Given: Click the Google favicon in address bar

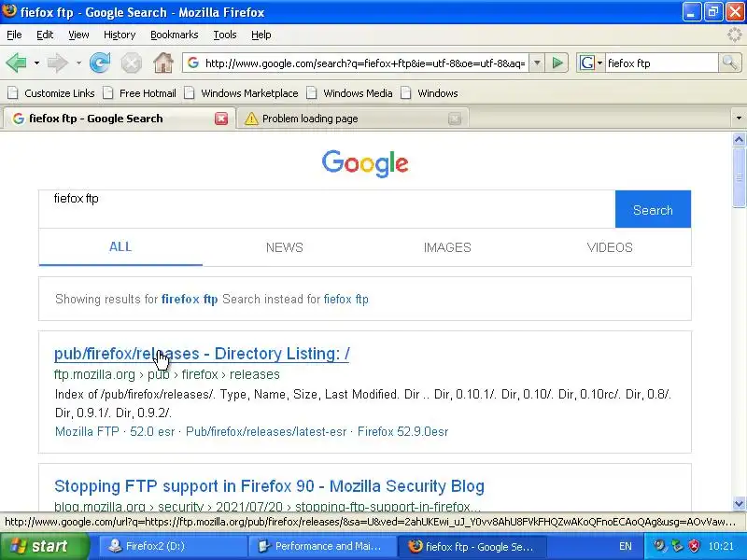Looking at the screenshot, I should click(x=193, y=63).
